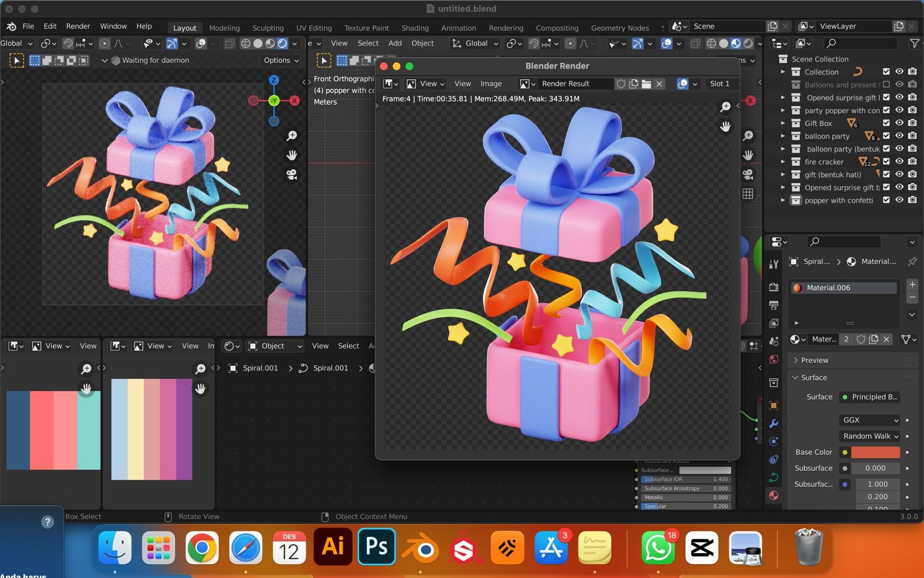Click the Base Color swatch

click(x=875, y=452)
